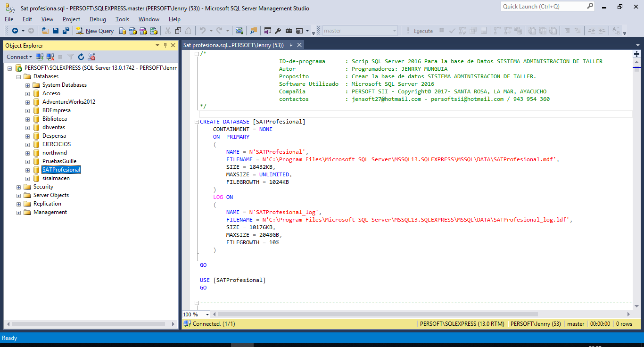Click the Navigate Backward arrow icon
The height and width of the screenshot is (347, 644).
[x=15, y=31]
